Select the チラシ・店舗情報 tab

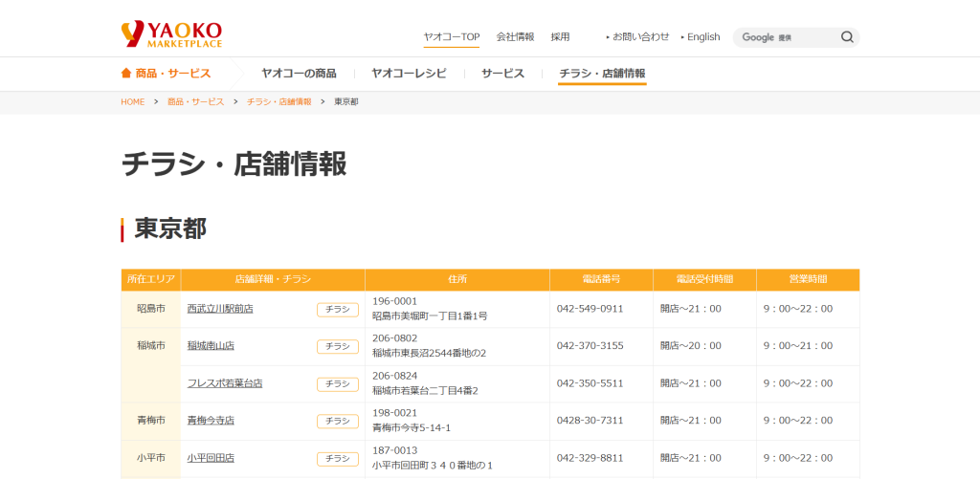(602, 74)
